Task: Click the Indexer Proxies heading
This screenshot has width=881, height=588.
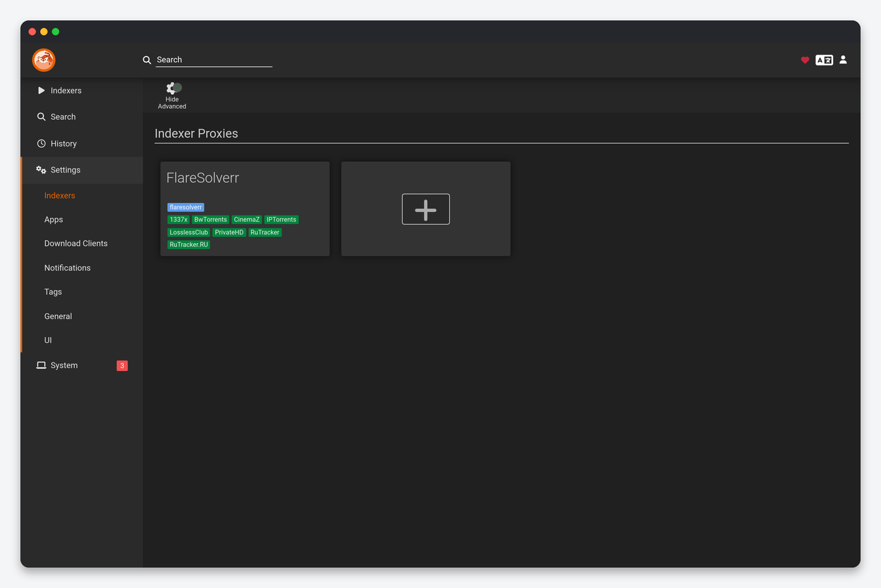Action: (196, 134)
